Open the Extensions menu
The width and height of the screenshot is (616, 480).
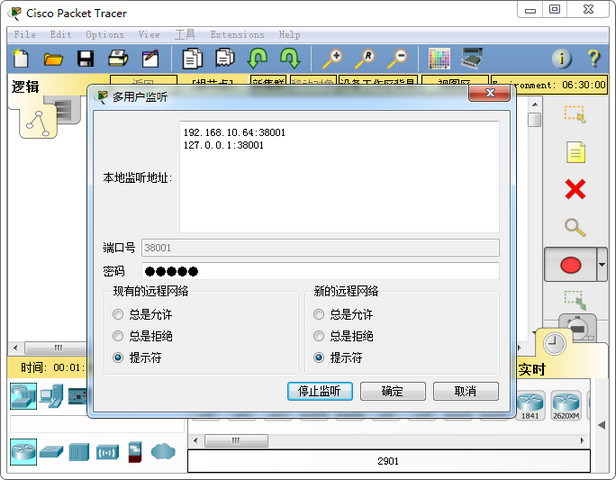pos(237,35)
